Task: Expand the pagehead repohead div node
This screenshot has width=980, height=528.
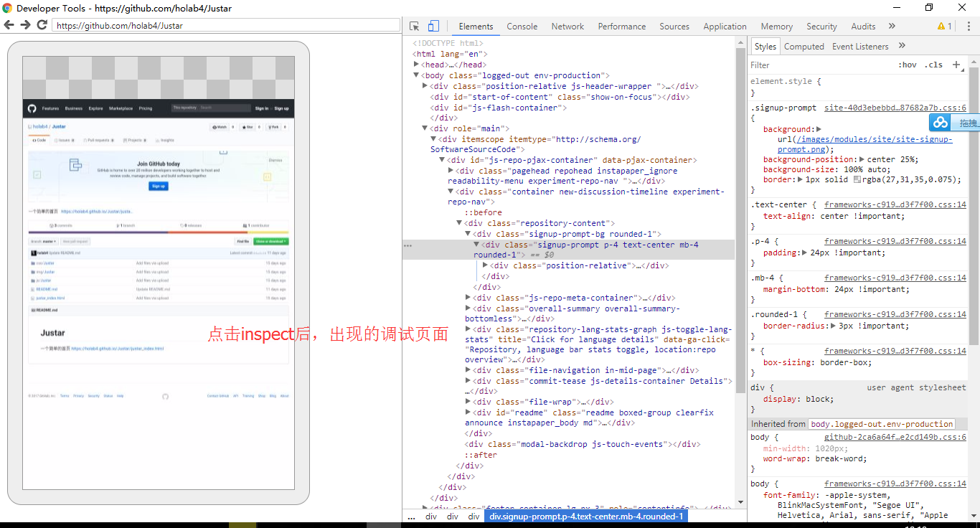Action: 451,171
